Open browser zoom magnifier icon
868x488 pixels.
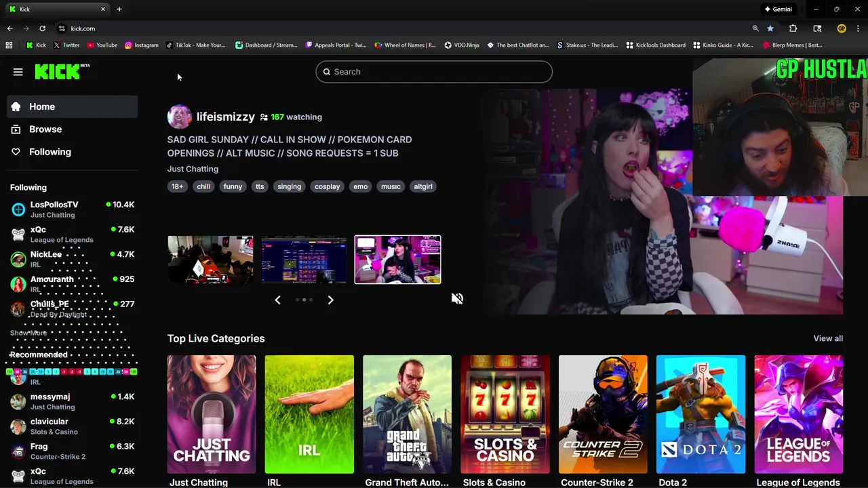point(755,28)
